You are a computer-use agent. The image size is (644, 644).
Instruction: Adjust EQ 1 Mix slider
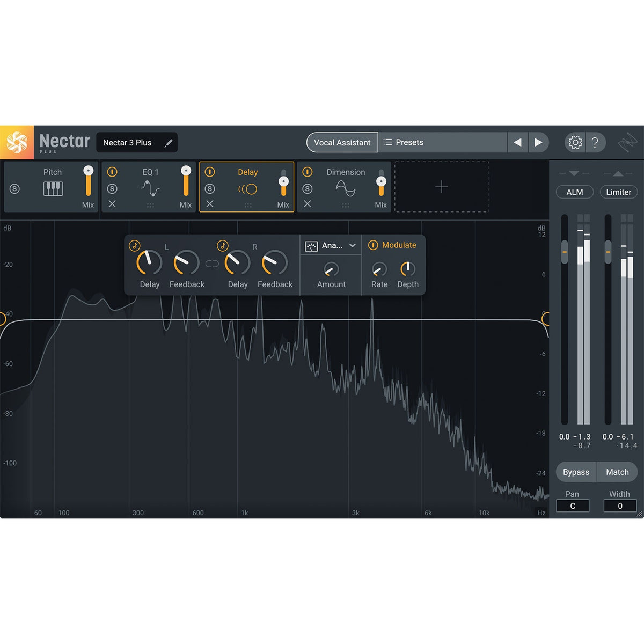[186, 182]
